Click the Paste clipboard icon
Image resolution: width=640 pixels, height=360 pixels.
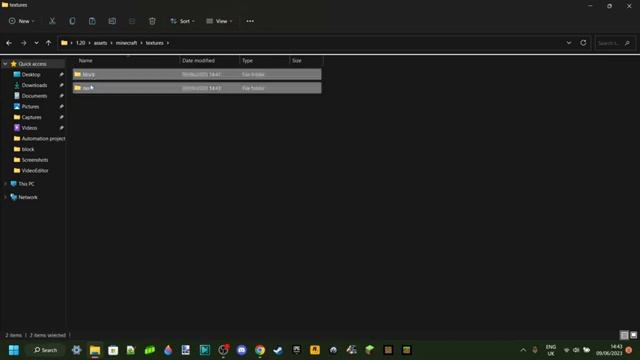click(x=92, y=21)
